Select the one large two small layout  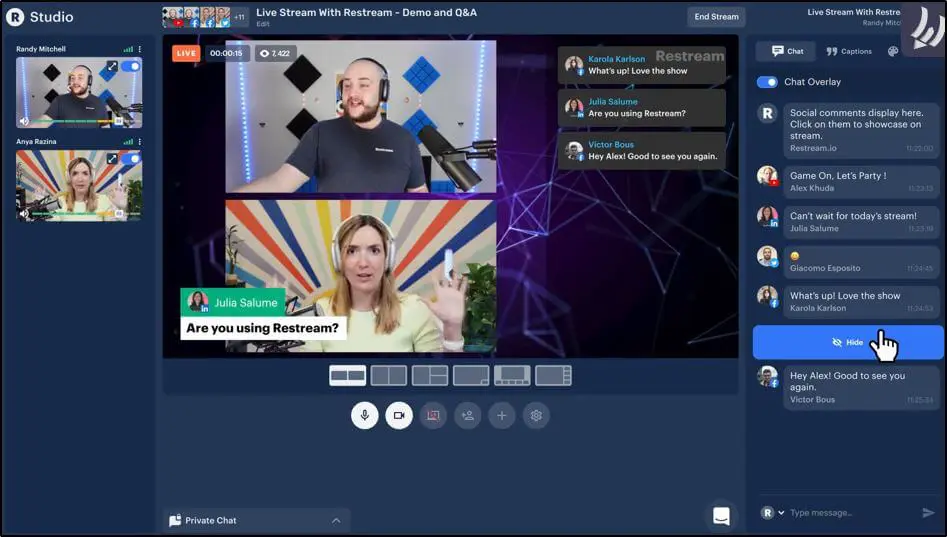(430, 376)
